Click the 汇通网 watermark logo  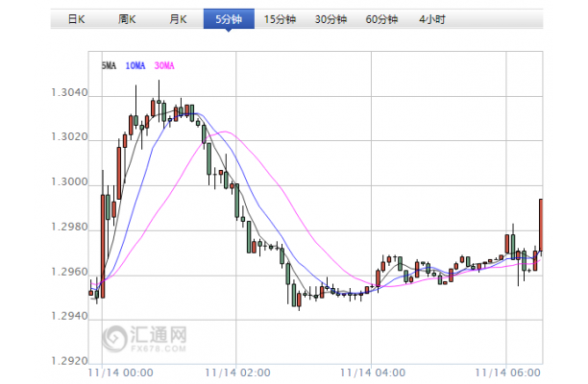point(144,337)
